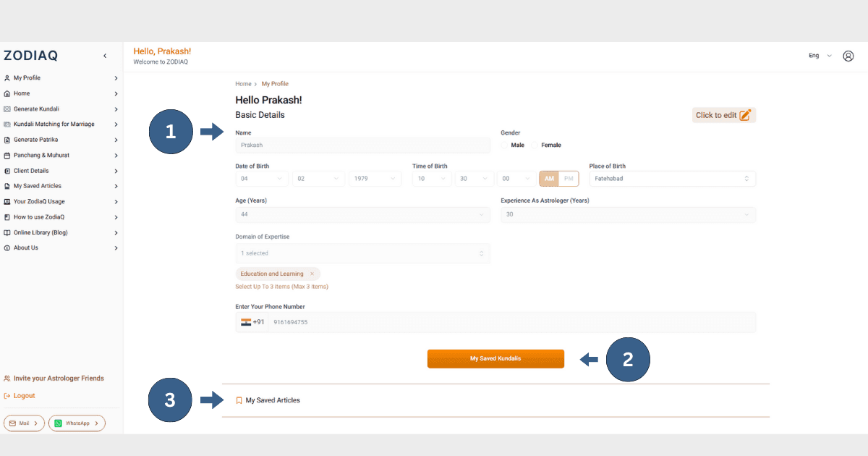This screenshot has width=868, height=456.
Task: Click the WhatsApp logo icon
Action: (x=59, y=423)
